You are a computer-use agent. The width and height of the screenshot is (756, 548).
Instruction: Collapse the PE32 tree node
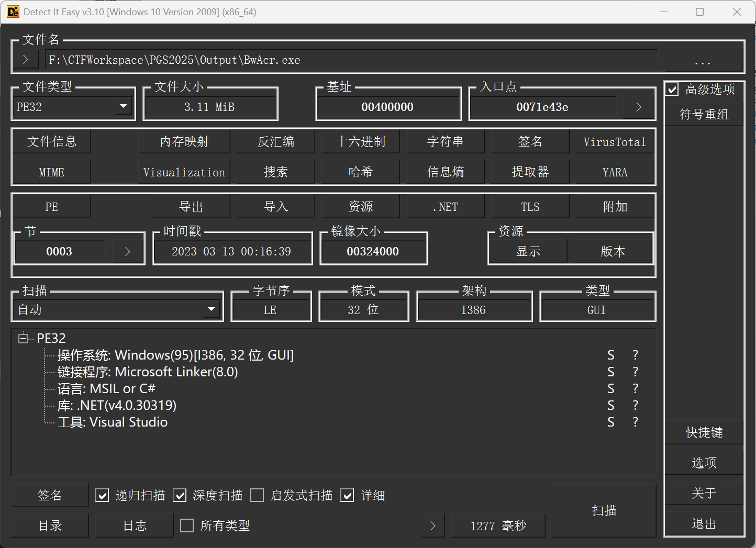point(23,338)
